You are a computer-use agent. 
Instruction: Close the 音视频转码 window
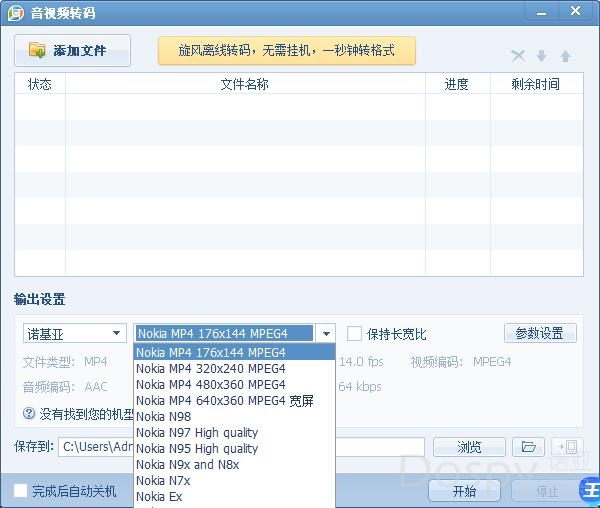(575, 11)
